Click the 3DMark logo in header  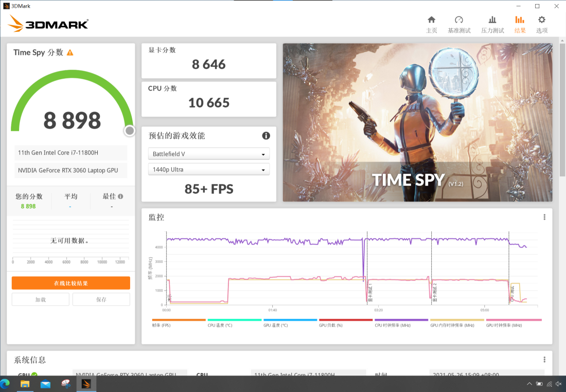pos(48,24)
